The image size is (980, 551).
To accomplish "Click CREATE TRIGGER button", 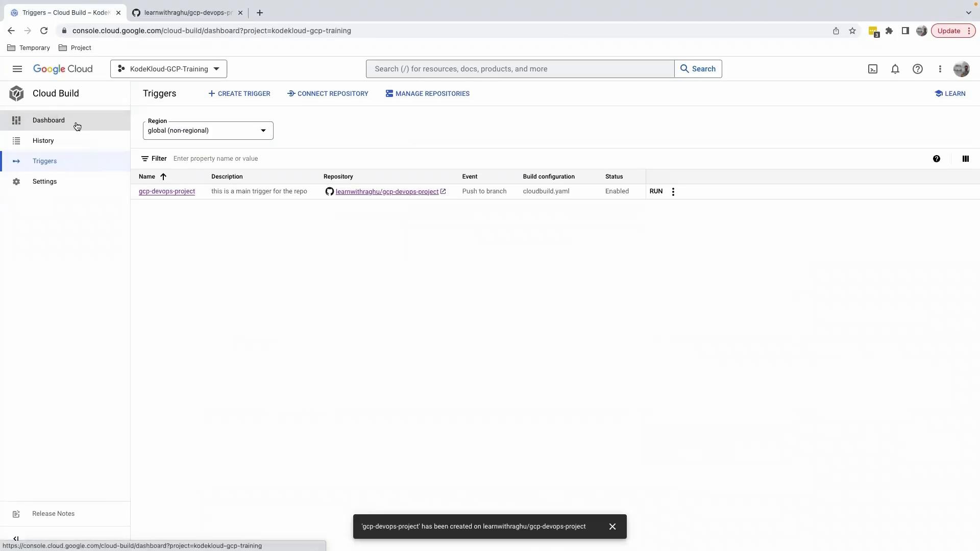I will tap(239, 94).
